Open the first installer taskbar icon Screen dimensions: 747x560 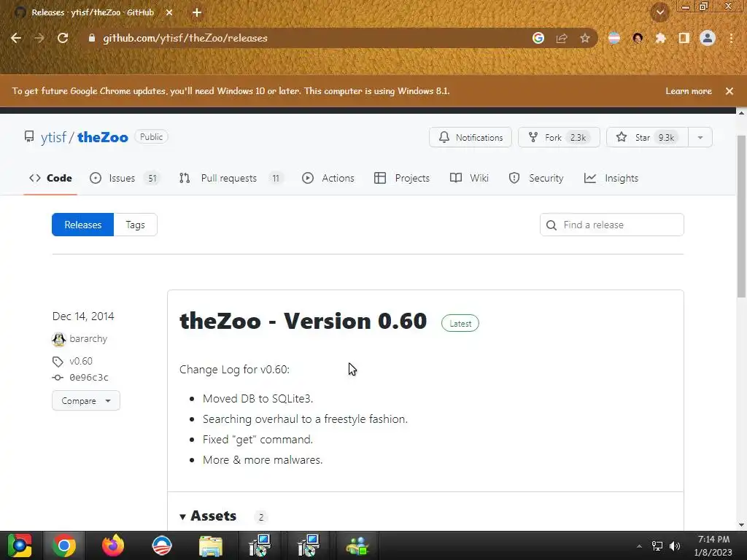point(260,545)
